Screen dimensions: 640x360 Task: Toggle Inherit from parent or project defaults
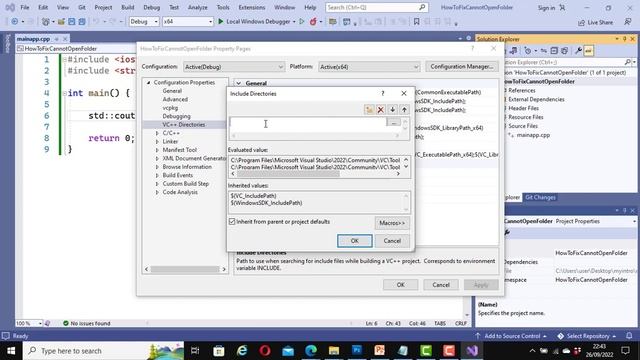tap(232, 222)
